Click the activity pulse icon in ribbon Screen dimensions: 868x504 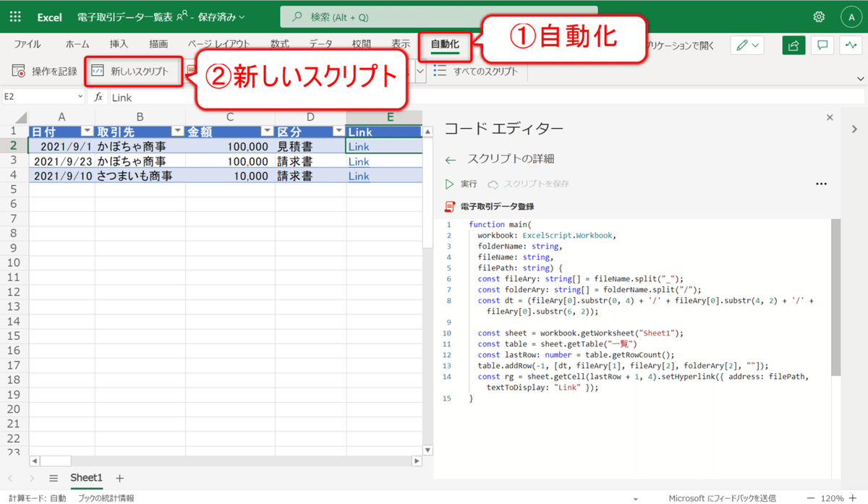click(x=851, y=45)
